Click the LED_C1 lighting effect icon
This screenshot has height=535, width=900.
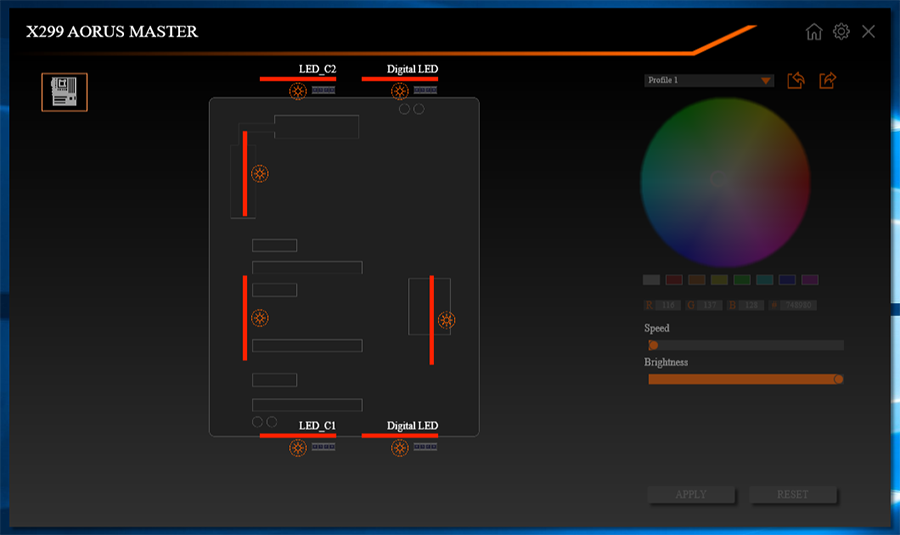pos(297,448)
